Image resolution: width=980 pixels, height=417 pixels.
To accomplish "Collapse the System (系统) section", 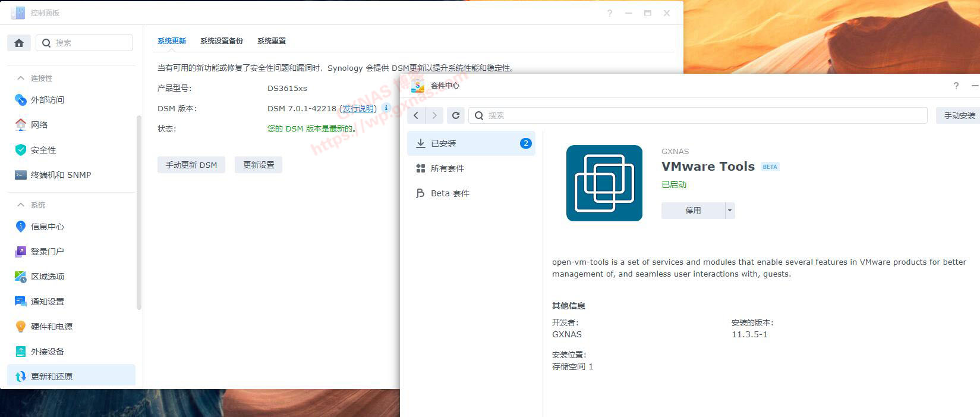I will [x=21, y=205].
